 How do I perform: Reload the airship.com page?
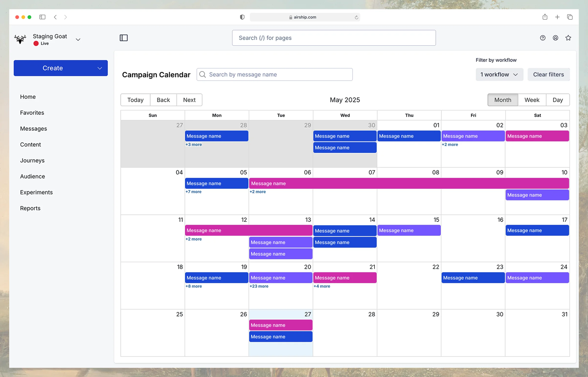click(x=356, y=17)
